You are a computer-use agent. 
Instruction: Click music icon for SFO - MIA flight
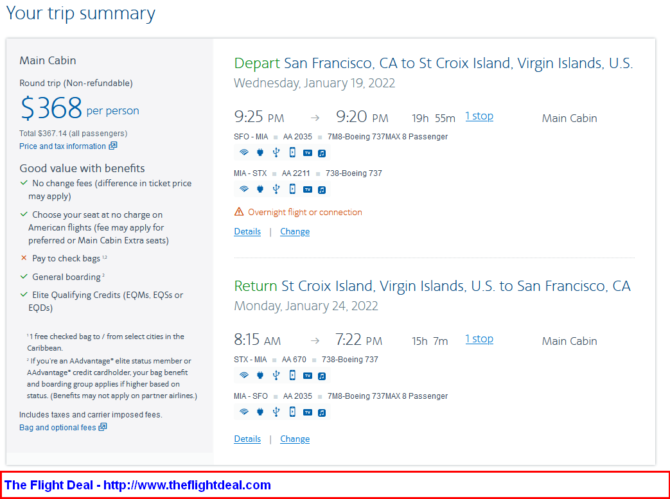(x=322, y=153)
